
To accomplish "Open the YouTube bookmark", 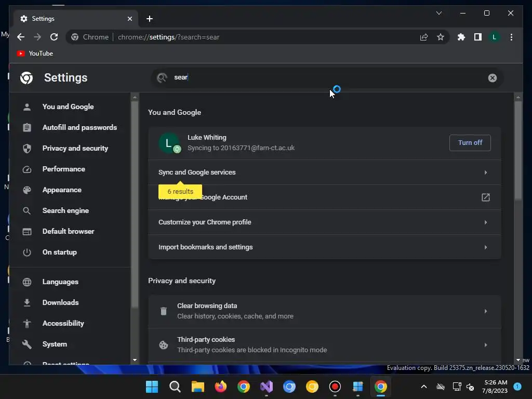I will [35, 54].
